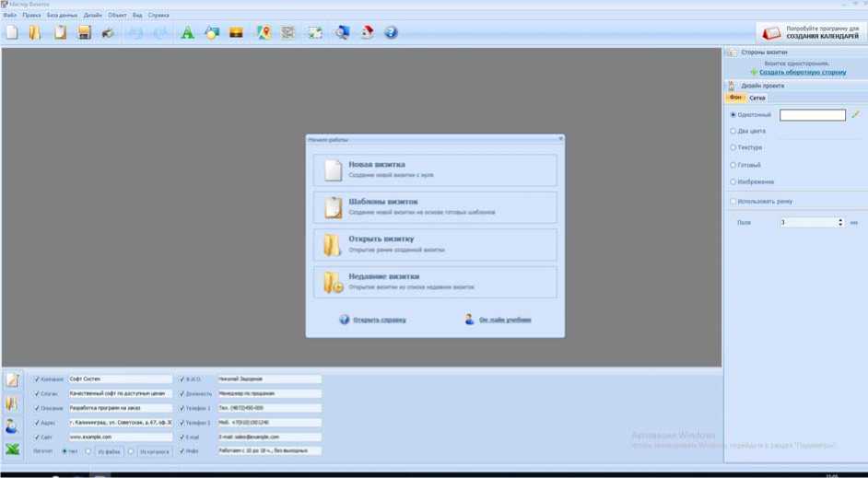Viewport: 868px width, 478px height.
Task: Toggle the E-mail checkbox
Action: point(182,437)
